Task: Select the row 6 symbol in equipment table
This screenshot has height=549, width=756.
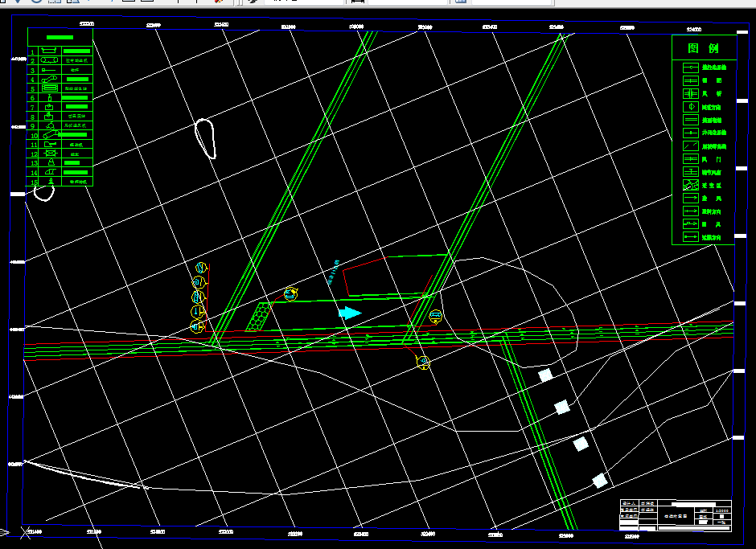Action: (49, 97)
